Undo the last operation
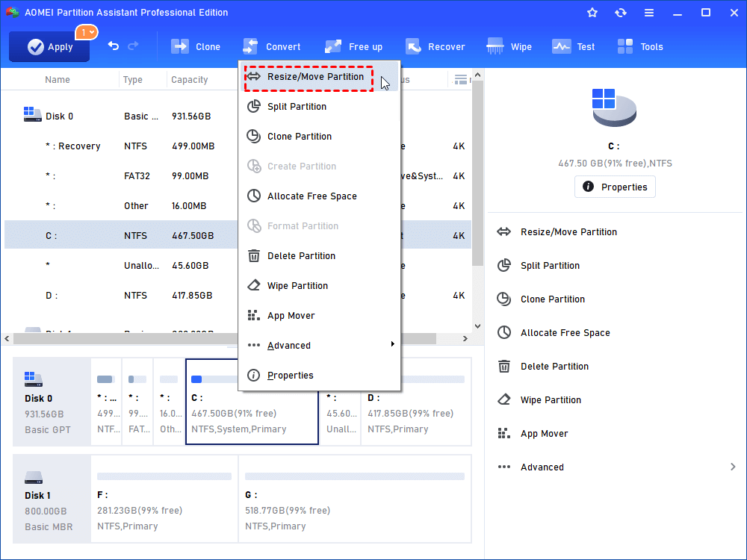Viewport: 747px width, 560px height. click(114, 46)
